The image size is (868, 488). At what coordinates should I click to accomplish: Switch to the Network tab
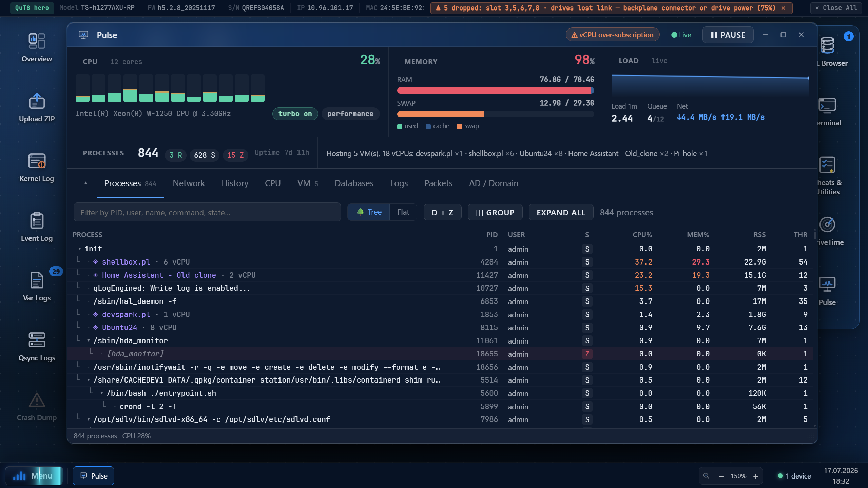coord(189,183)
